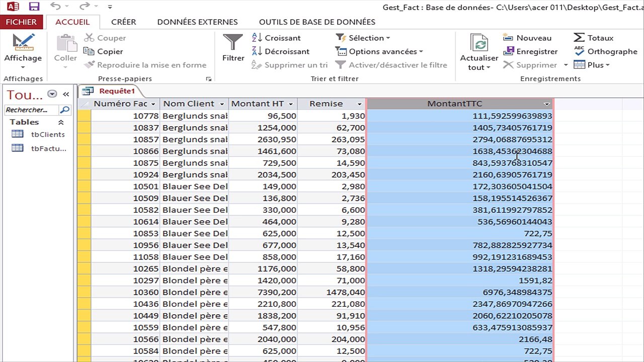644x362 pixels.
Task: Open the FICHIER menu
Action: click(21, 22)
